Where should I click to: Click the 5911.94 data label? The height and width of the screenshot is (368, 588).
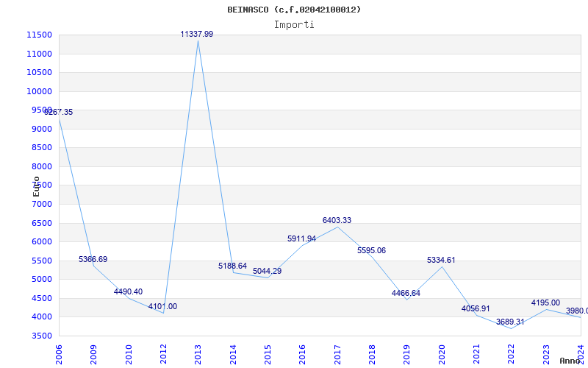(x=302, y=238)
